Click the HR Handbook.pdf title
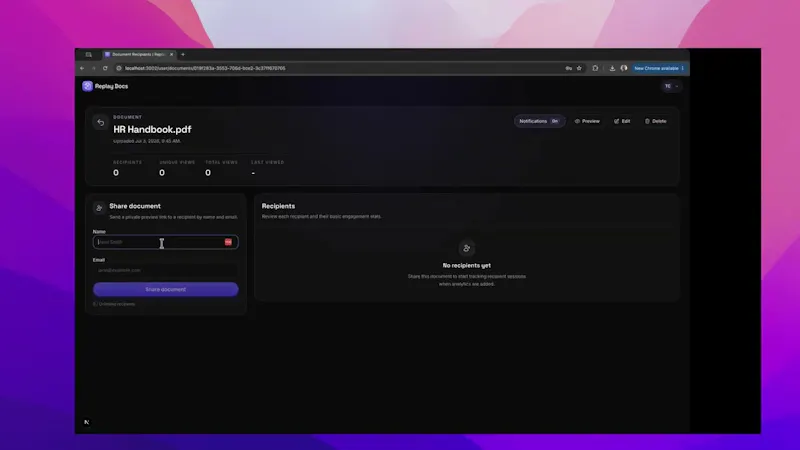 point(152,130)
